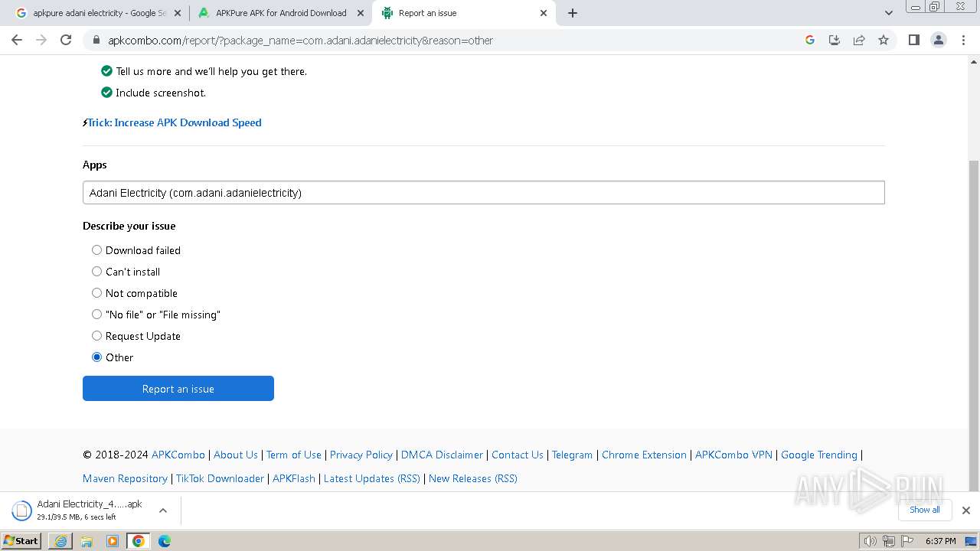This screenshot has height=551, width=980.
Task: Open the Windows Start menu
Action: click(x=21, y=541)
